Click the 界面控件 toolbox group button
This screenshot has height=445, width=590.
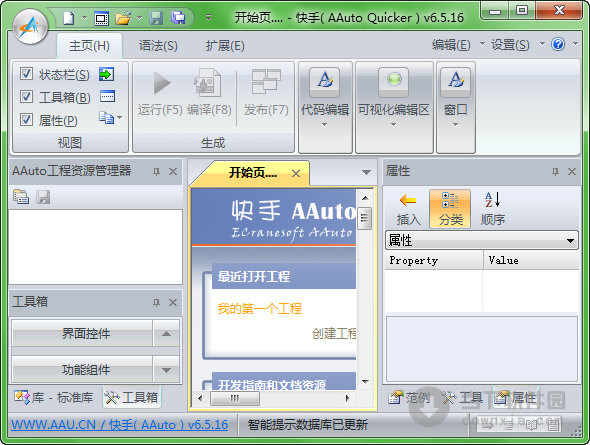click(x=82, y=333)
